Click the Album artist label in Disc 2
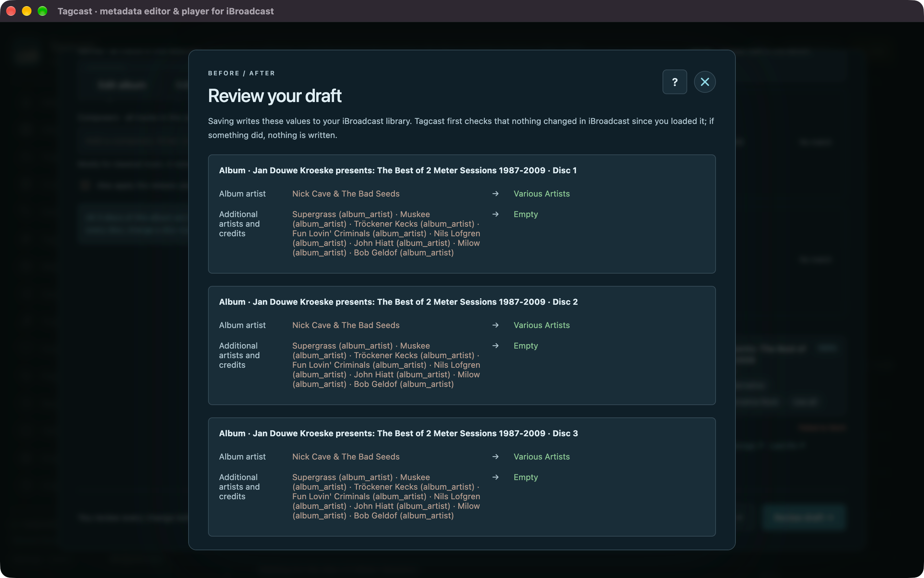 click(x=242, y=325)
